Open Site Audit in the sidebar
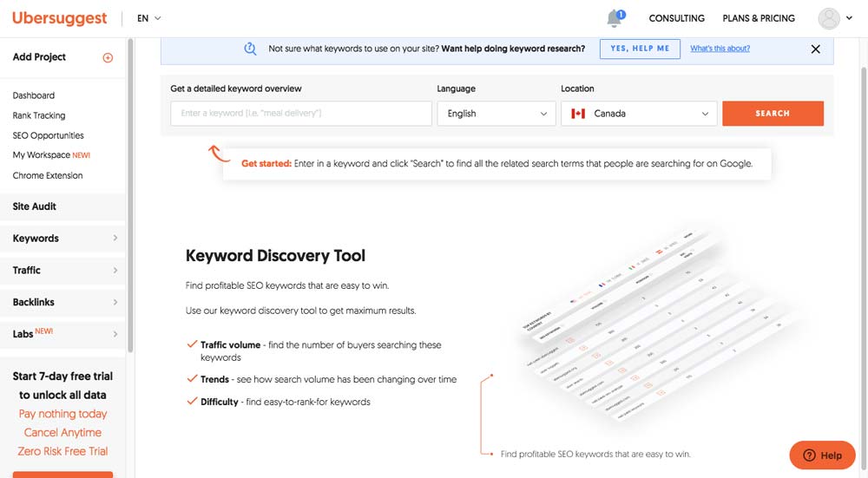This screenshot has width=868, height=478. (x=63, y=206)
